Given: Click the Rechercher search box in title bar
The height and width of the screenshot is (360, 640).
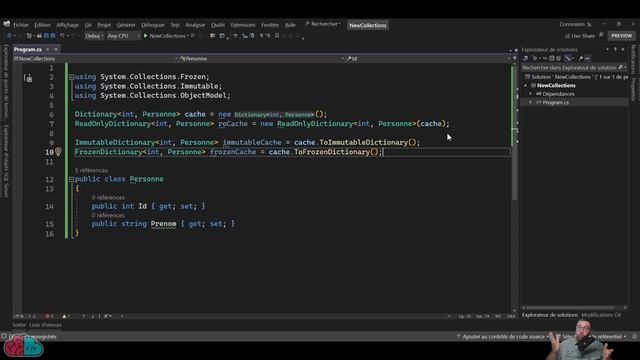Looking at the screenshot, I should pos(323,24).
